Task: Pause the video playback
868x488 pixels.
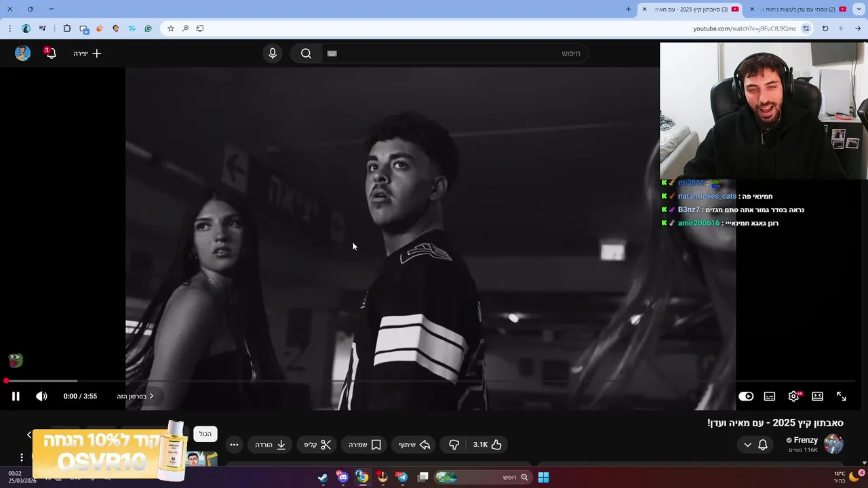Action: (x=16, y=396)
